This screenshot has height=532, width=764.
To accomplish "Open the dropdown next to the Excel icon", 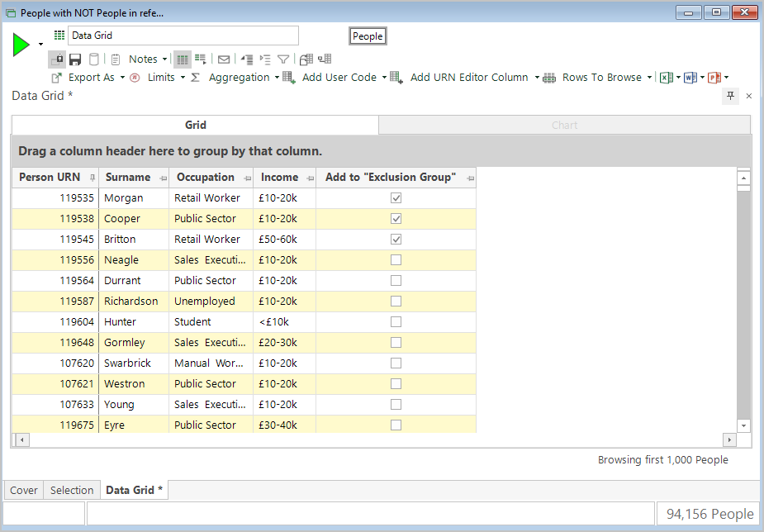I will pos(678,78).
